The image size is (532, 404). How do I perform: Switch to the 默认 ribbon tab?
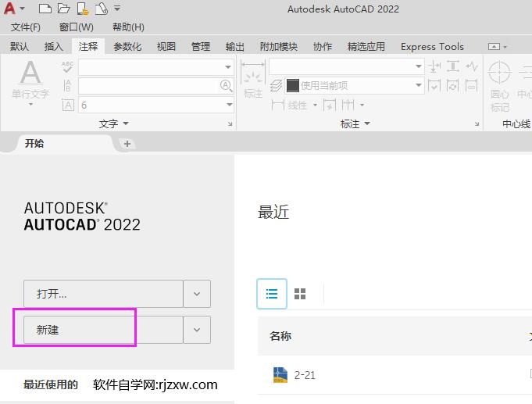click(x=19, y=47)
